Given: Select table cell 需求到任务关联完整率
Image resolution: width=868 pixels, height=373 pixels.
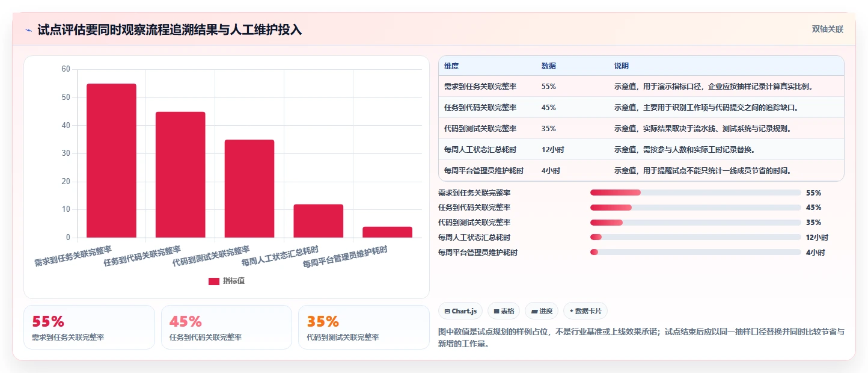Looking at the screenshot, I should coord(480,87).
